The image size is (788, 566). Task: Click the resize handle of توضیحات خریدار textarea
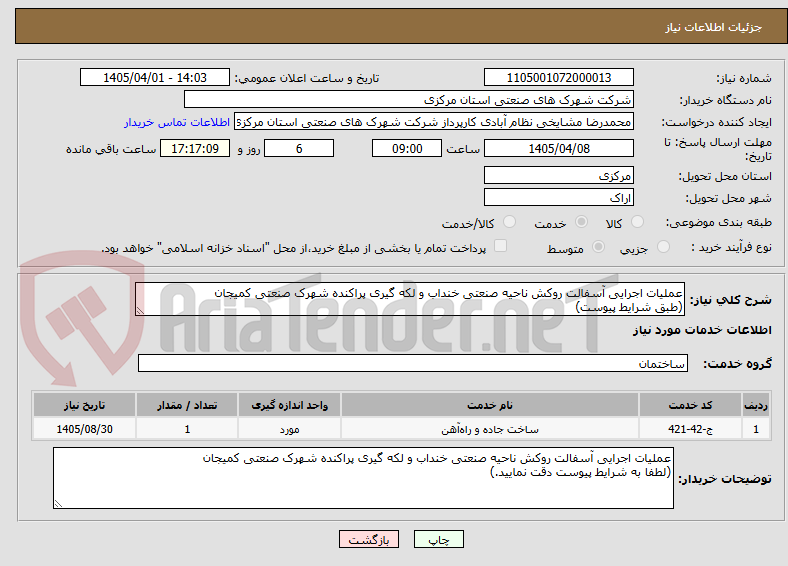(58, 504)
